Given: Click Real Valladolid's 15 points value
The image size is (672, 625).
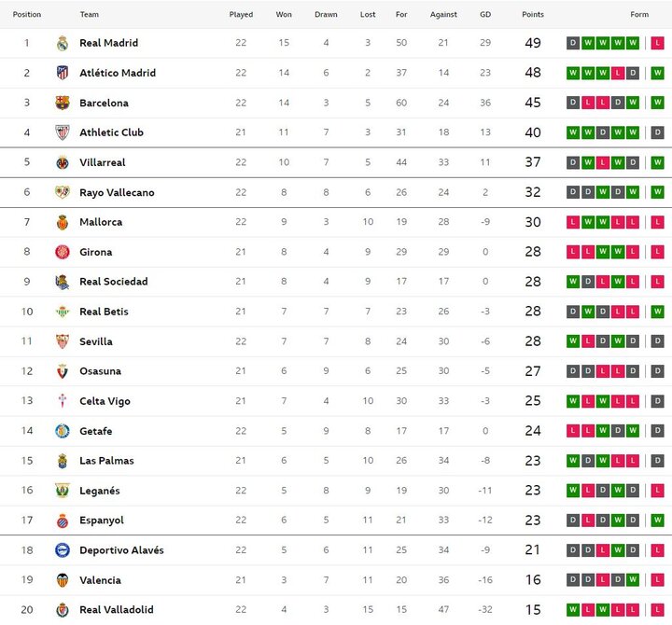Looking at the screenshot, I should [x=533, y=610].
